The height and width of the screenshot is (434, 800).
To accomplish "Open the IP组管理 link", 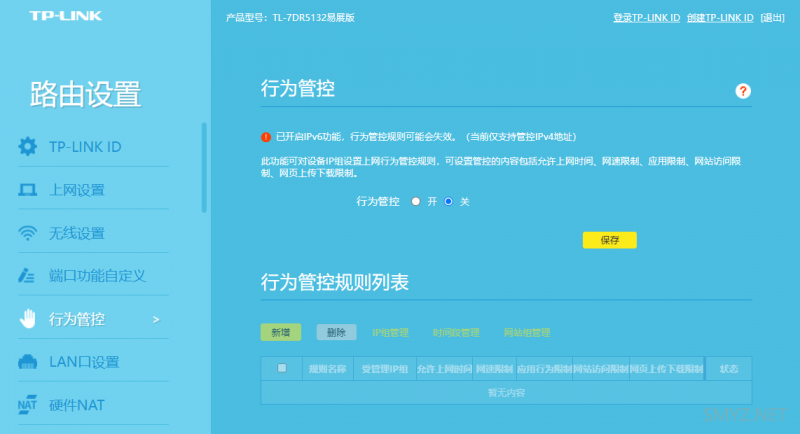I will pyautogui.click(x=390, y=332).
